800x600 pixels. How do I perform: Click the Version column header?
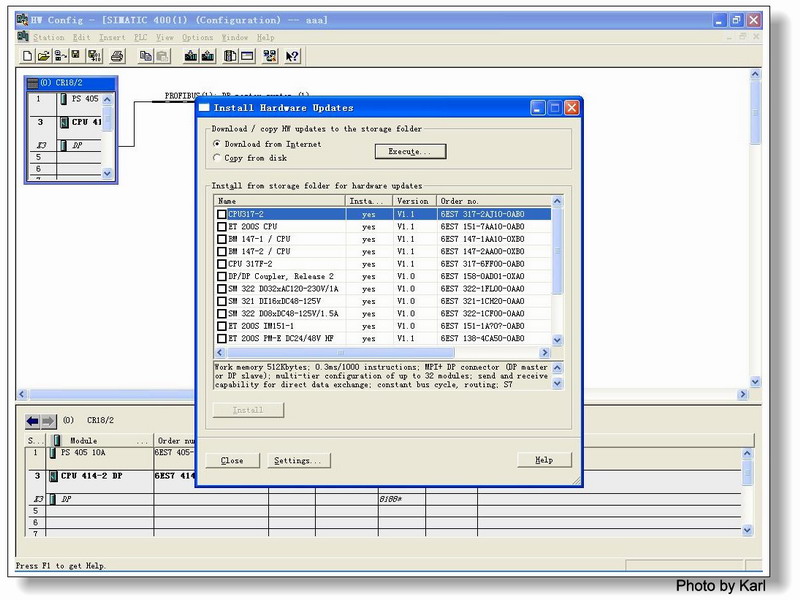(x=414, y=201)
